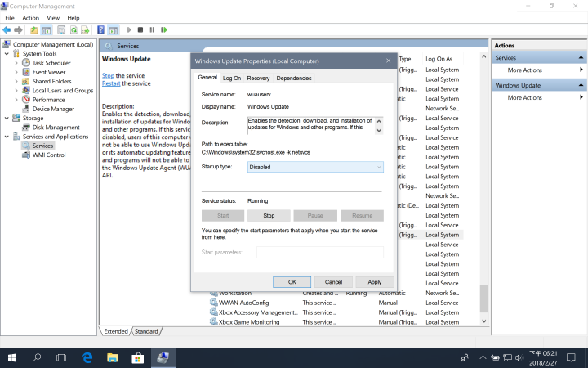Collapse the System Tools node
The image size is (588, 368).
point(7,54)
